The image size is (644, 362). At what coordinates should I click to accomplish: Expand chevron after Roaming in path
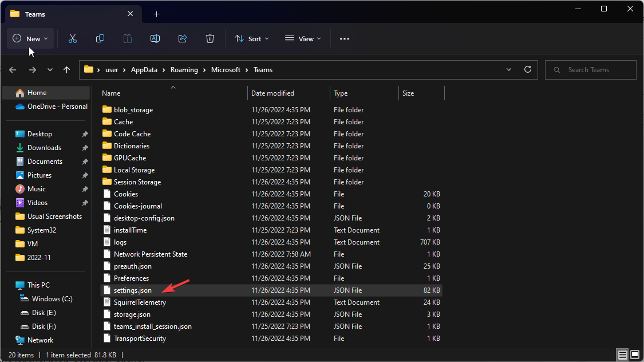tap(204, 70)
